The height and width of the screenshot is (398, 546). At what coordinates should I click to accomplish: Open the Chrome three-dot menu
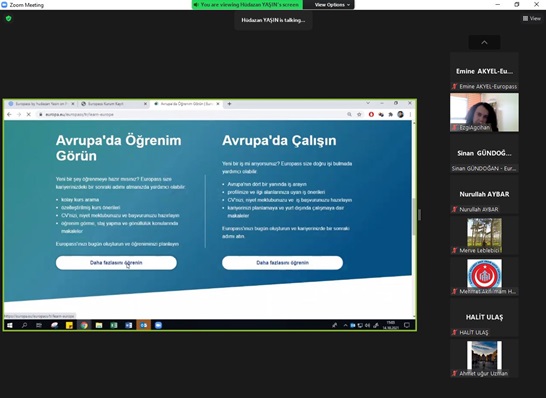[410, 114]
